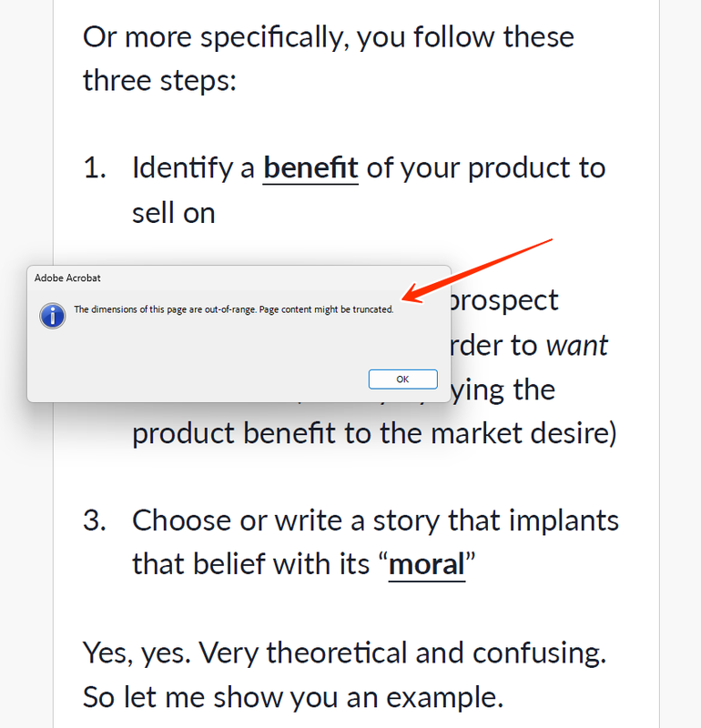Click the words 'sell on'
The image size is (701, 728).
coord(174,213)
